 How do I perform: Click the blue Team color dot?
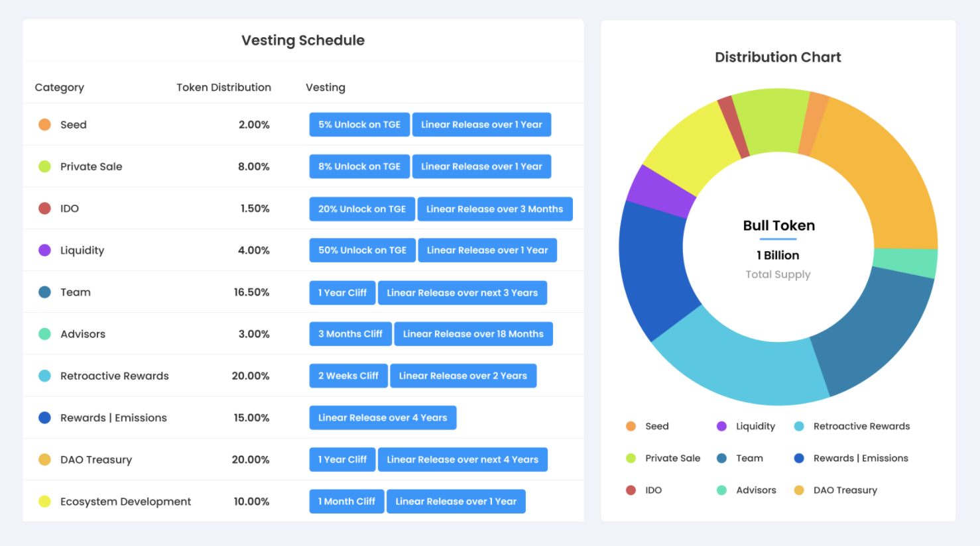coord(44,292)
